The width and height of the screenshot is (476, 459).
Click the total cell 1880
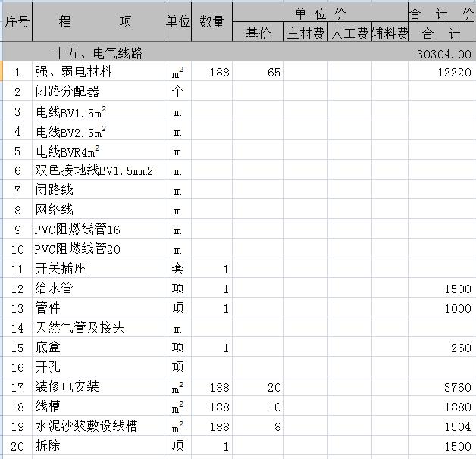pyautogui.click(x=442, y=406)
